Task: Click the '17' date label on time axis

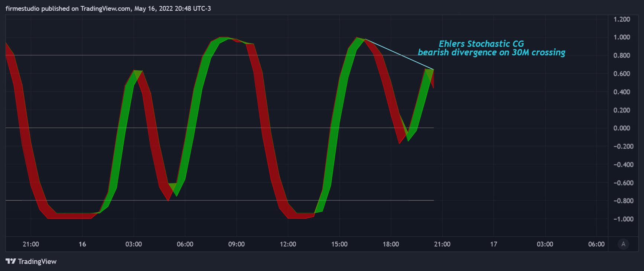Action: 494,244
